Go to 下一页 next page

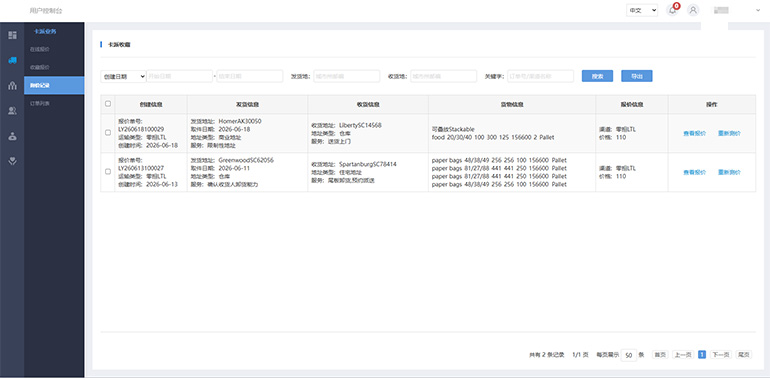point(720,354)
